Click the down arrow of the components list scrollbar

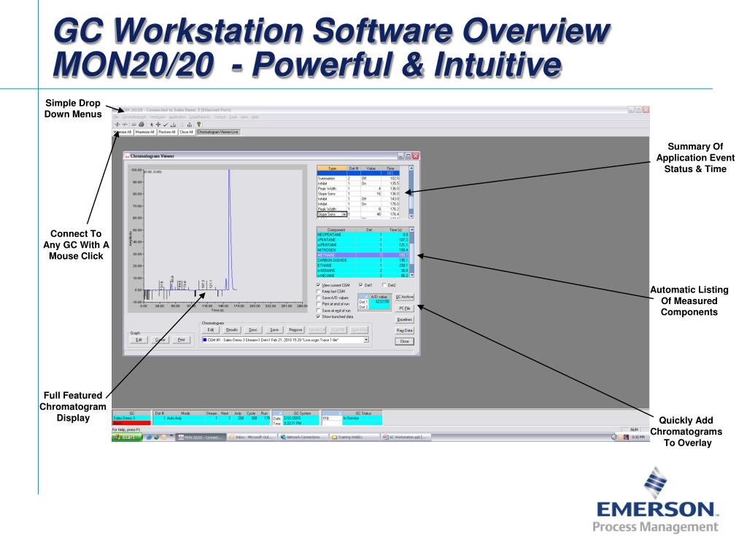411,275
